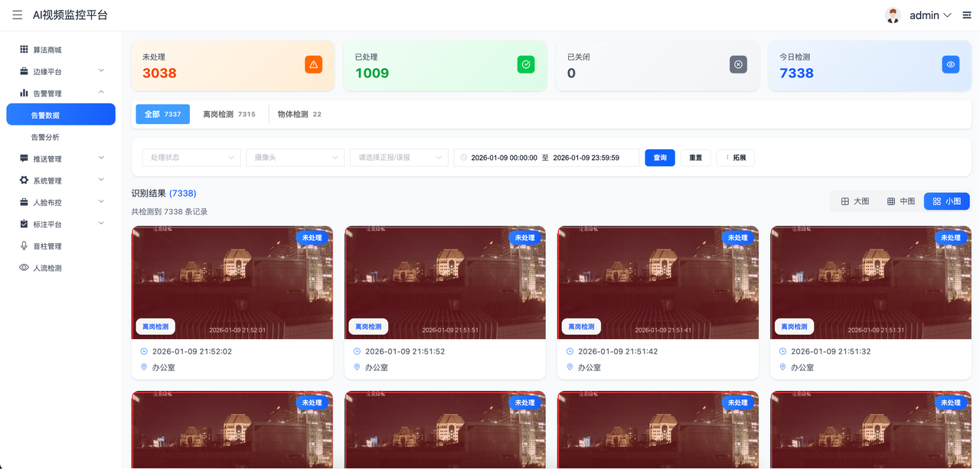Image resolution: width=980 pixels, height=469 pixels.
Task: Open the alarm thumbnail dated 21:52:02
Action: 232,282
